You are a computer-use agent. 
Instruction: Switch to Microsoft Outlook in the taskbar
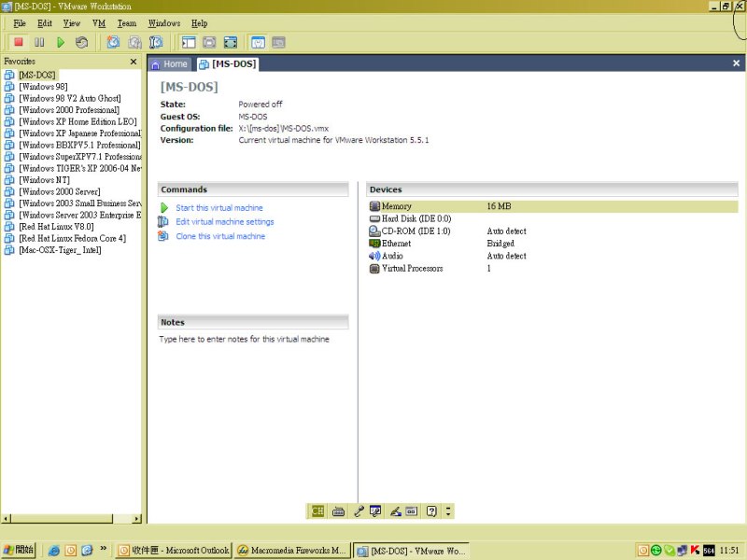pos(174,551)
